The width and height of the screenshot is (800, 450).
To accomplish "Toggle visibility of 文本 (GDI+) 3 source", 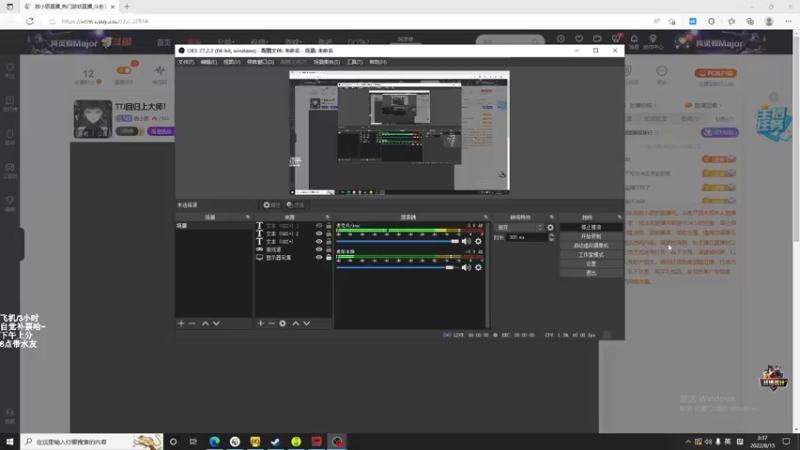I will (x=319, y=226).
